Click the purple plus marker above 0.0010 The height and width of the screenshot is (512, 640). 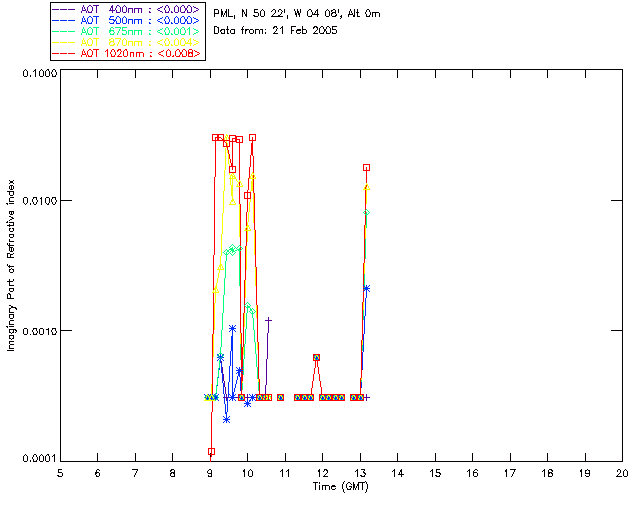pyautogui.click(x=268, y=321)
